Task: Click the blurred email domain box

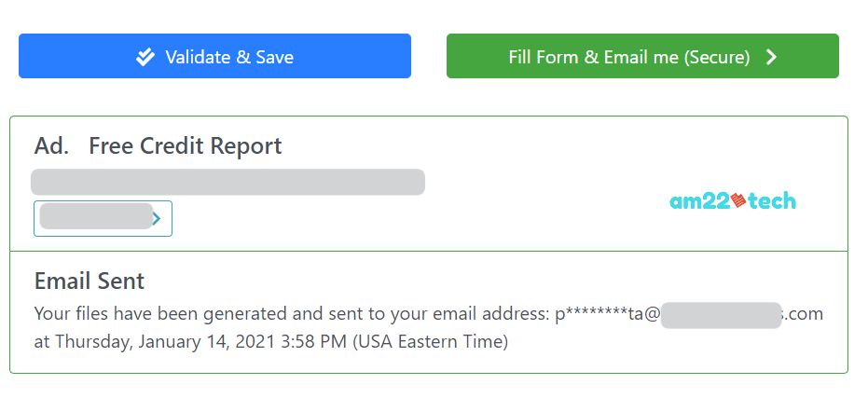Action: (x=721, y=315)
